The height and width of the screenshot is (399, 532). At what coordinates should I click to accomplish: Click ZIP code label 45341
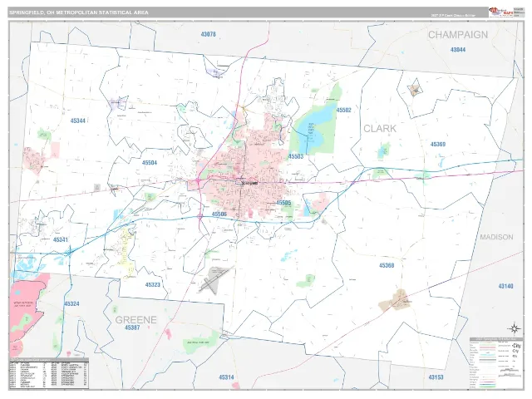[61, 239]
